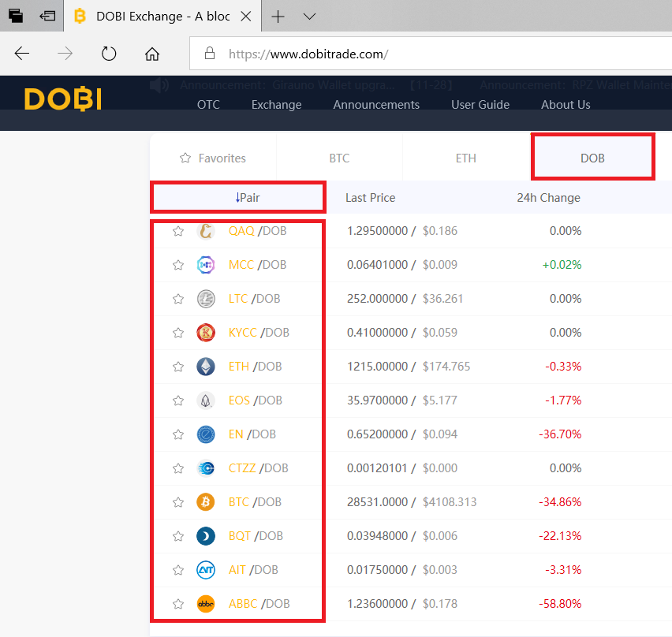Open a new browser tab
Viewport: 672px width, 637px height.
(x=278, y=17)
